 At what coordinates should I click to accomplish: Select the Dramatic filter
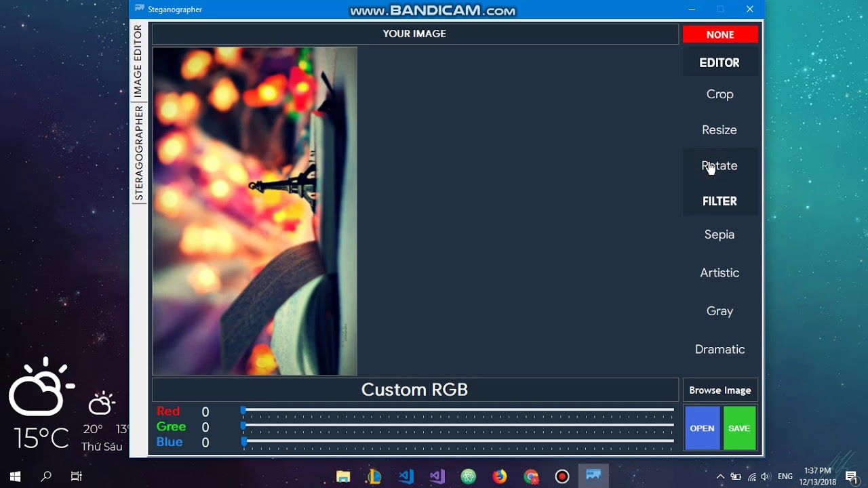(719, 350)
